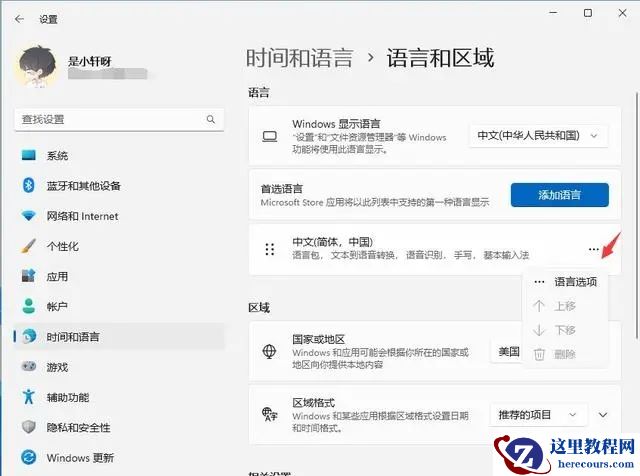Click the 时间和语言 breadcrumb link
Screen dimensions: 640x476
point(299,58)
